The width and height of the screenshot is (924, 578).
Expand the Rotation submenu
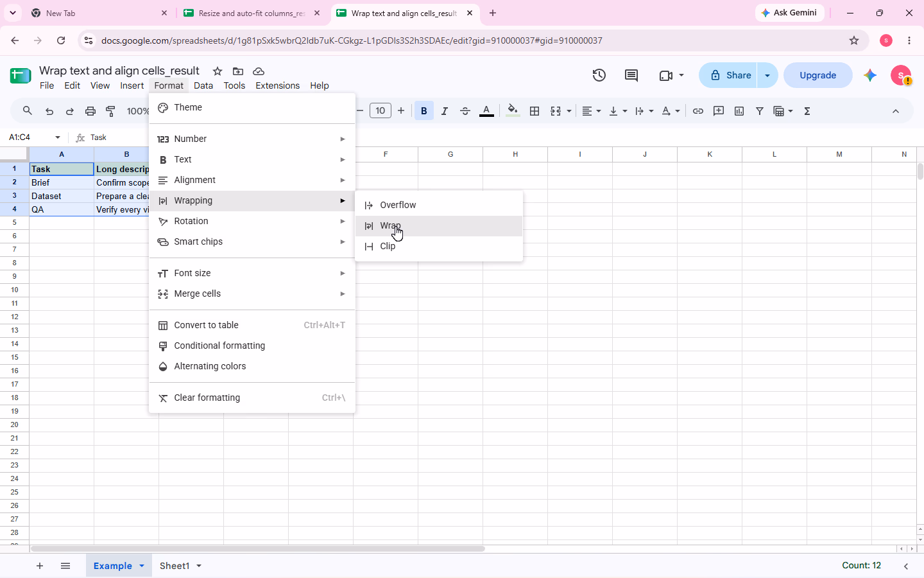pyautogui.click(x=252, y=221)
